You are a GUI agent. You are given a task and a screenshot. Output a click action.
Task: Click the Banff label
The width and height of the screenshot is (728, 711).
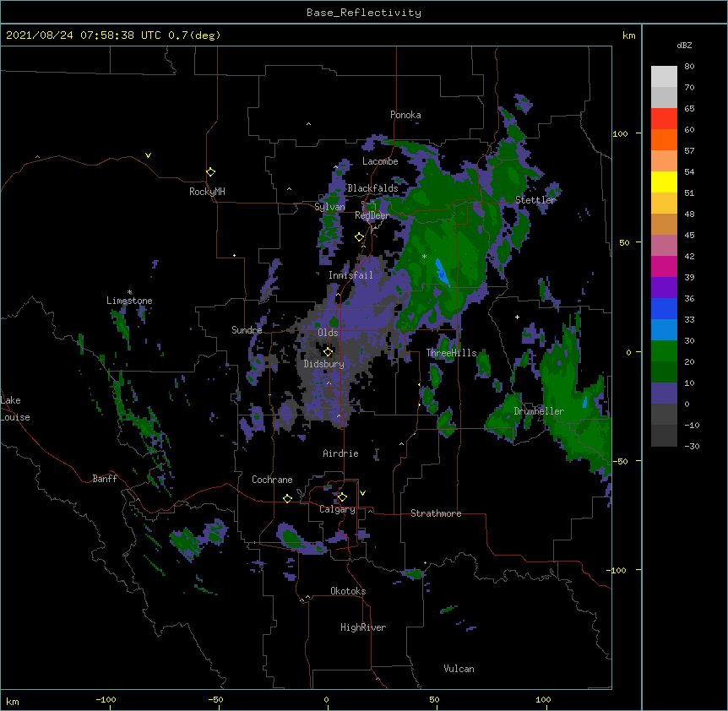coord(105,479)
